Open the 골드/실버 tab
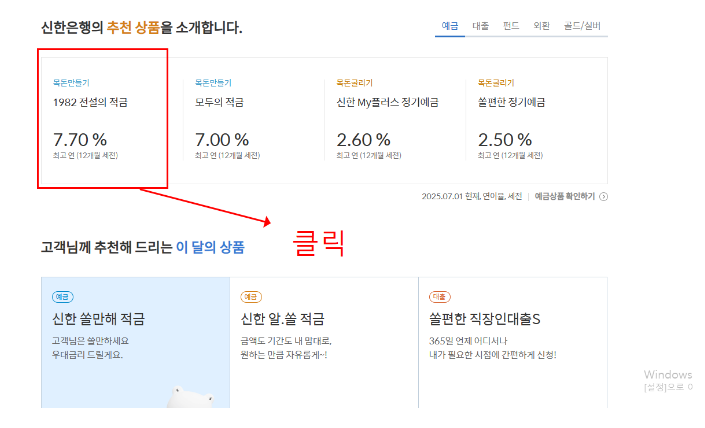This screenshot has height=428, width=705. (x=582, y=26)
